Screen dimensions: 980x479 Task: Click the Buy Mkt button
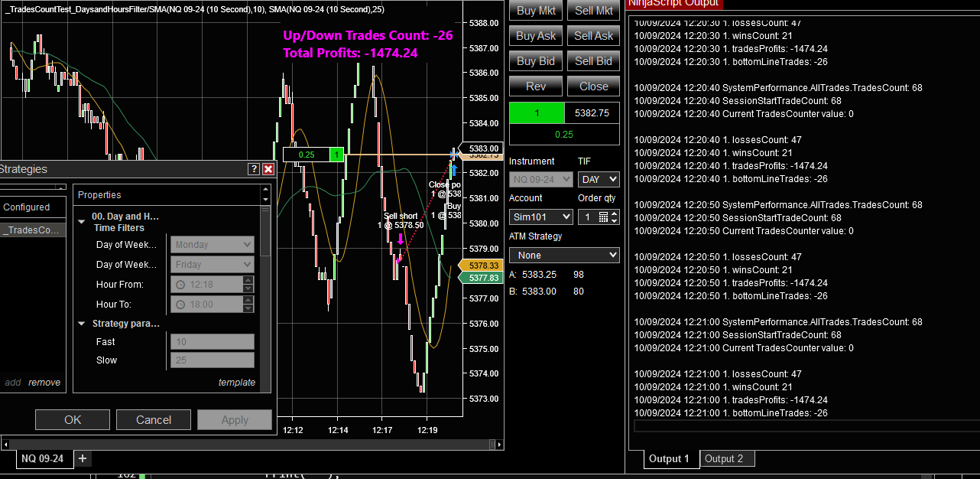click(x=535, y=10)
